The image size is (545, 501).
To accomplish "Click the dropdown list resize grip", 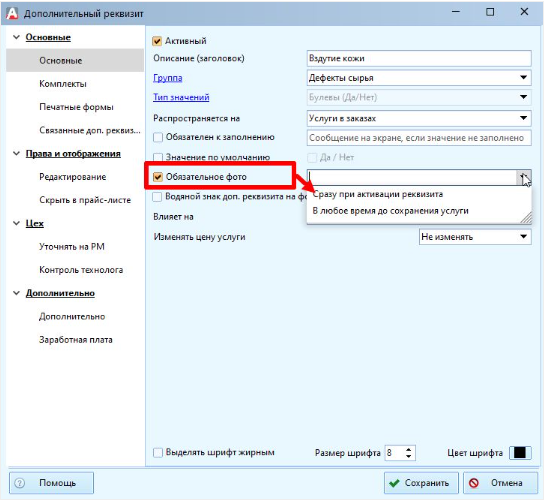I will (526, 218).
